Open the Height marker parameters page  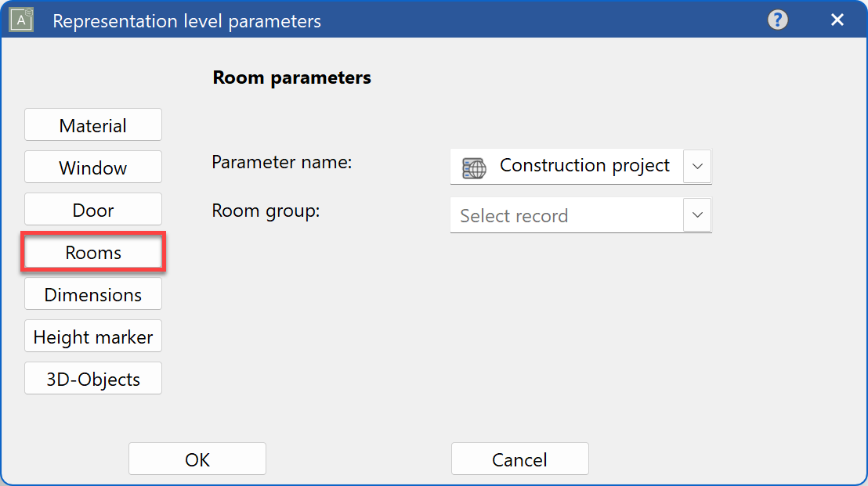pyautogui.click(x=92, y=336)
